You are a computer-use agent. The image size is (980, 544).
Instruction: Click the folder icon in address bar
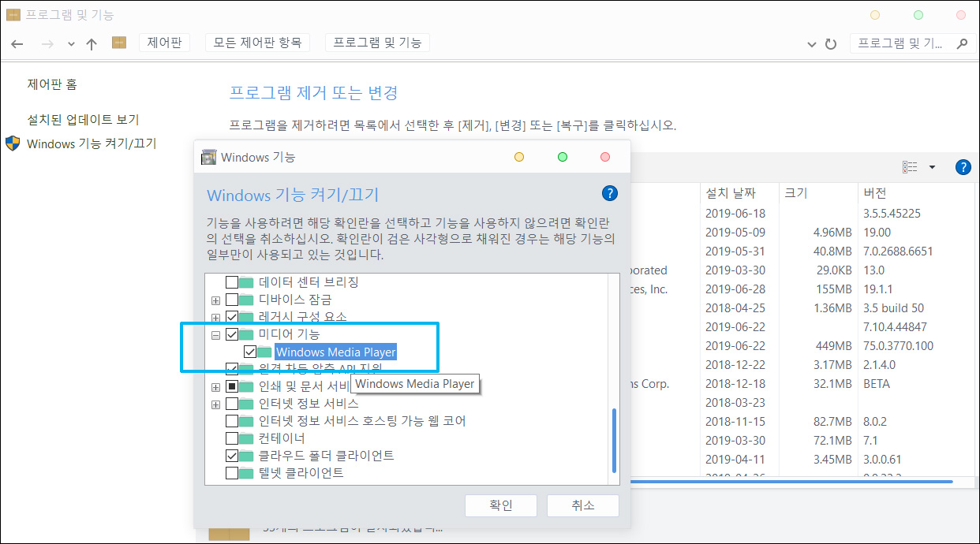tap(119, 43)
